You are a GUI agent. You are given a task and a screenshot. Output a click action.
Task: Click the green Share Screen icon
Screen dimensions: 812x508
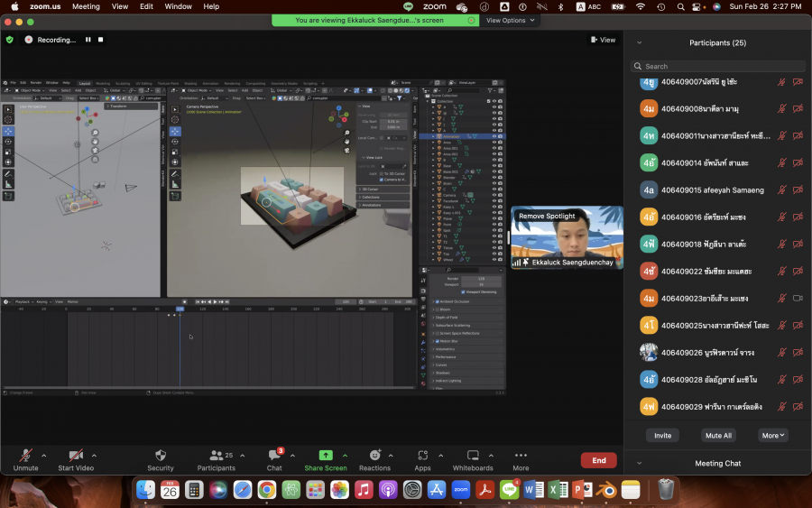pos(326,457)
